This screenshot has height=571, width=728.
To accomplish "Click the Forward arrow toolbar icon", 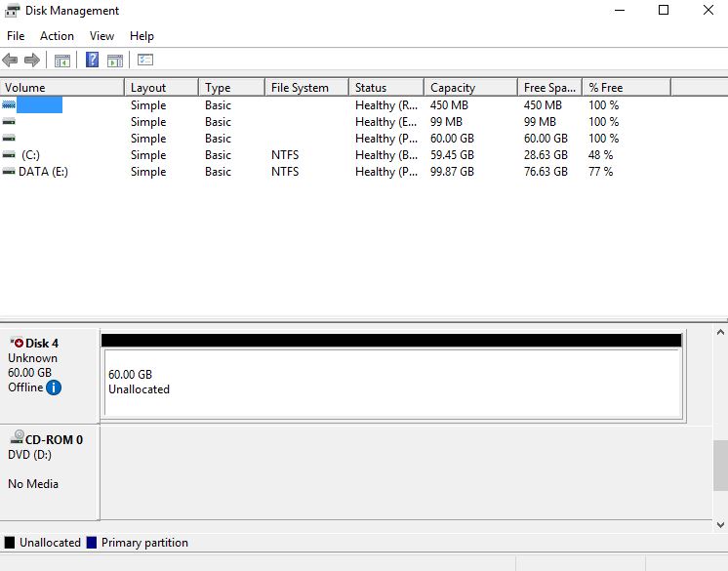I will pyautogui.click(x=31, y=60).
